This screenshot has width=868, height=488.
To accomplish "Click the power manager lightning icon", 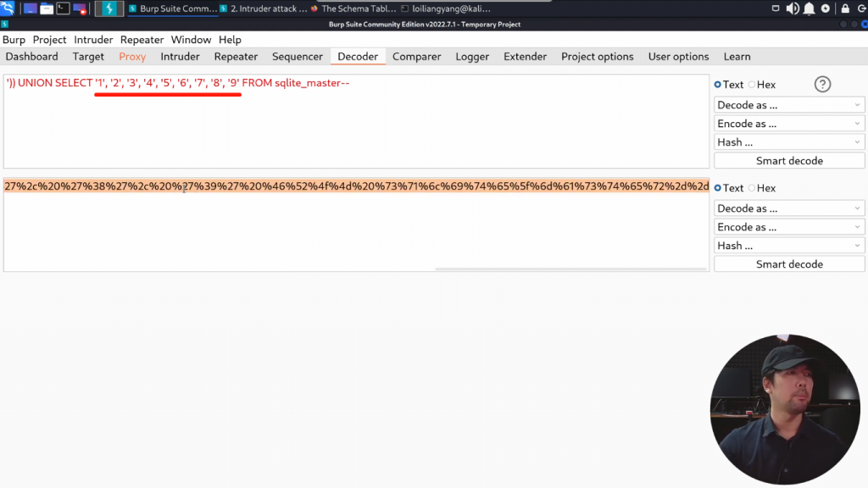I will pos(826,8).
